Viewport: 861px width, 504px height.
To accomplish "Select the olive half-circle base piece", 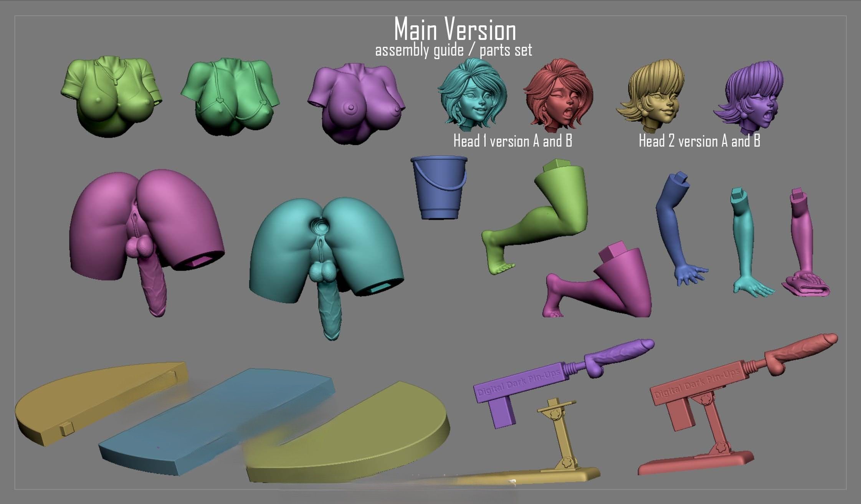I will click(347, 432).
